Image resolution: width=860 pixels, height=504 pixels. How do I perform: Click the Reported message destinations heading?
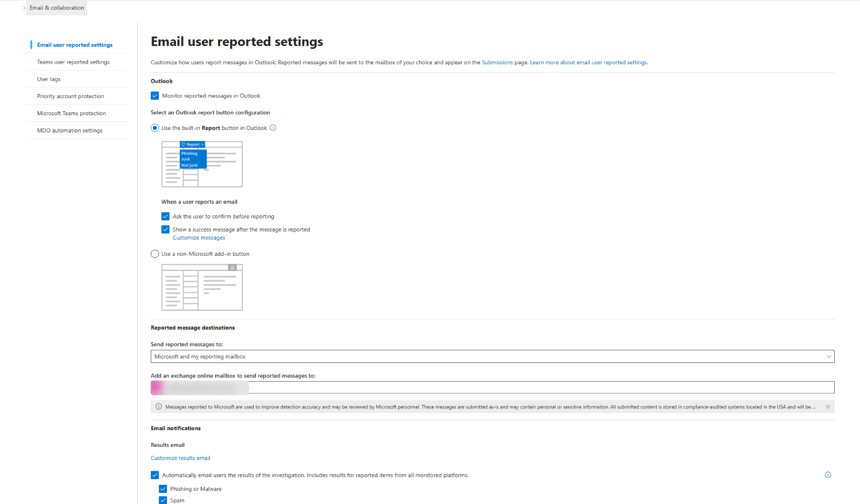193,328
